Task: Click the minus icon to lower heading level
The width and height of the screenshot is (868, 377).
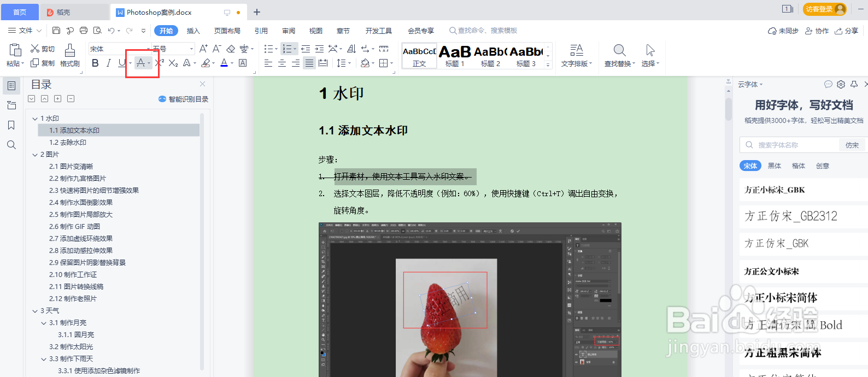Action: coord(71,99)
